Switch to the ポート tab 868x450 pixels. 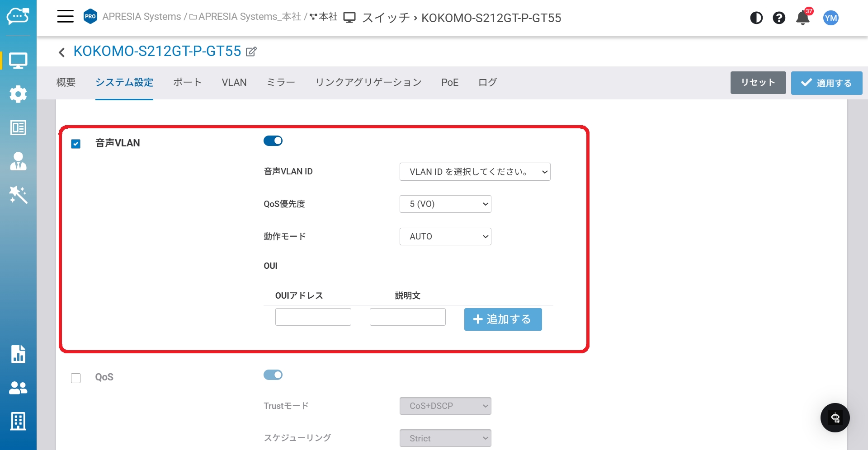[187, 83]
